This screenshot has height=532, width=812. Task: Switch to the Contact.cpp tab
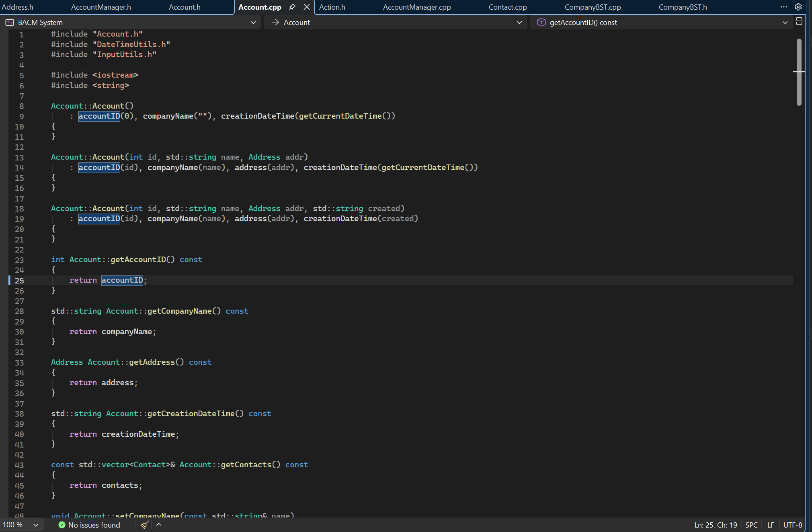(508, 7)
